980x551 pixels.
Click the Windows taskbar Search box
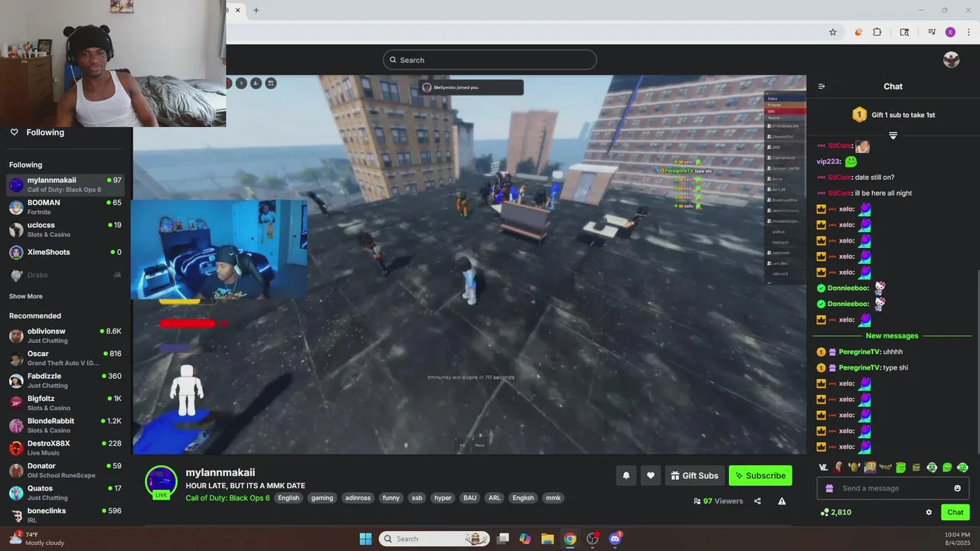coord(434,539)
